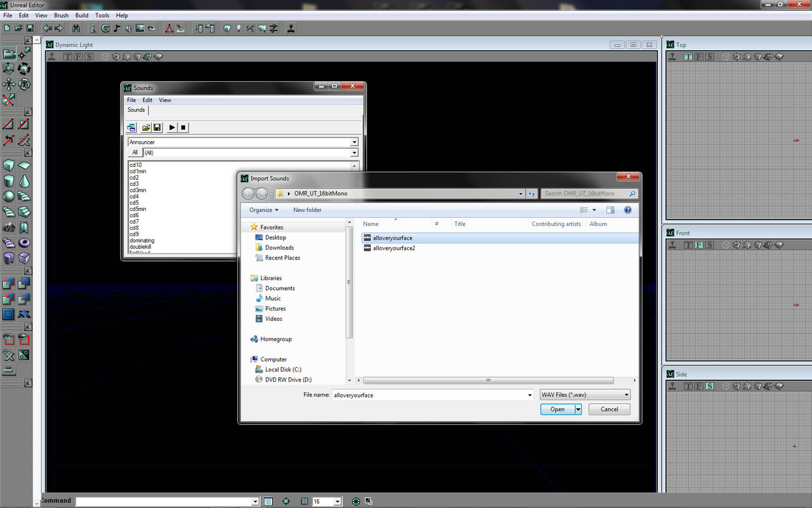Click the Play sound button in the Sounds window
This screenshot has width=812, height=508.
click(x=172, y=127)
